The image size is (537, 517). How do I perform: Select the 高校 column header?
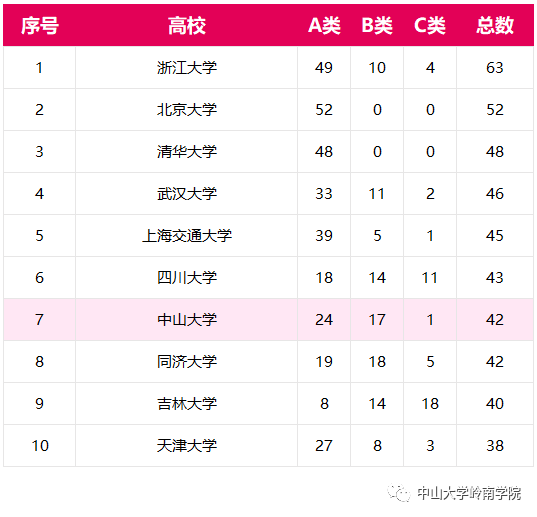pyautogui.click(x=187, y=26)
